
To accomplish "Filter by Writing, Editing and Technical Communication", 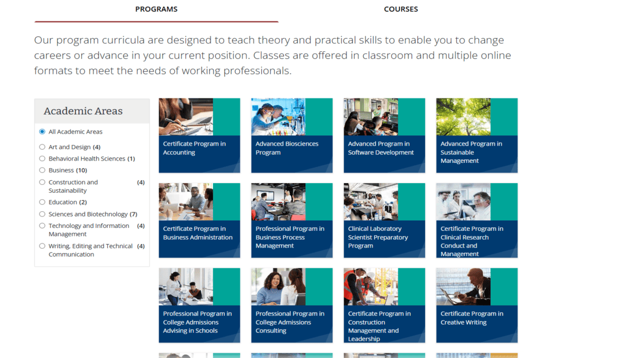I will [x=42, y=246].
